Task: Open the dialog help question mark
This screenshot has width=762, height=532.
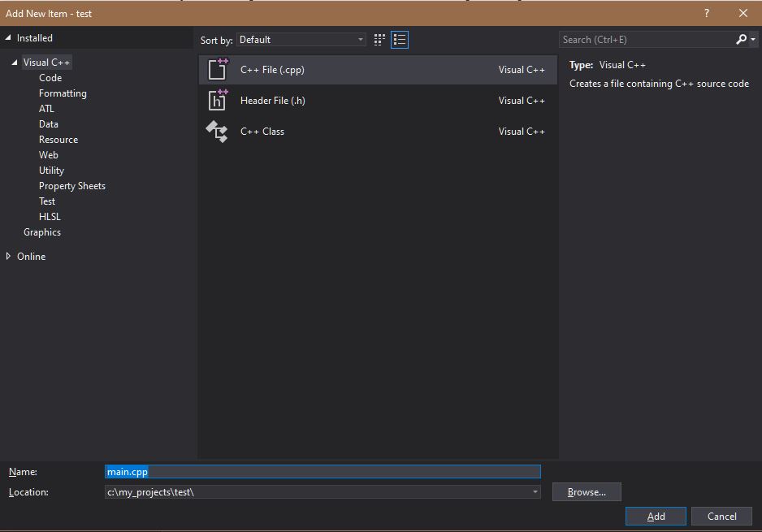Action: tap(707, 13)
